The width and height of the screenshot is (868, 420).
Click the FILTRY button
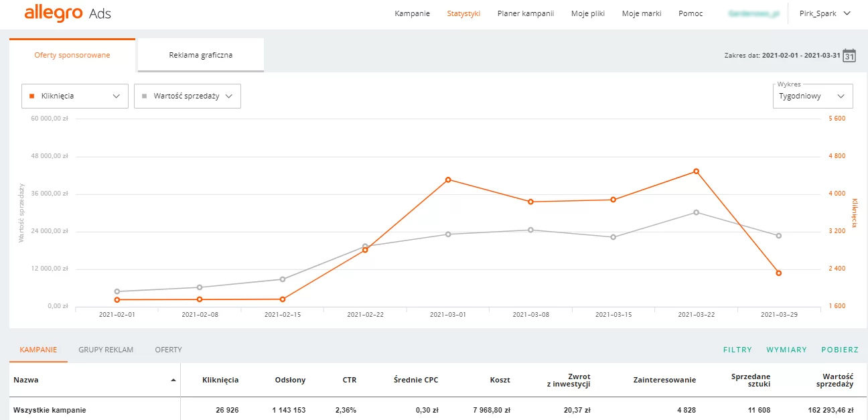[x=737, y=350]
